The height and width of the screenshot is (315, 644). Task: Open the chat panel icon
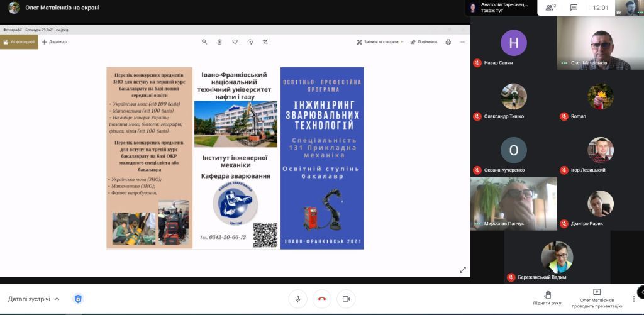pos(574,8)
